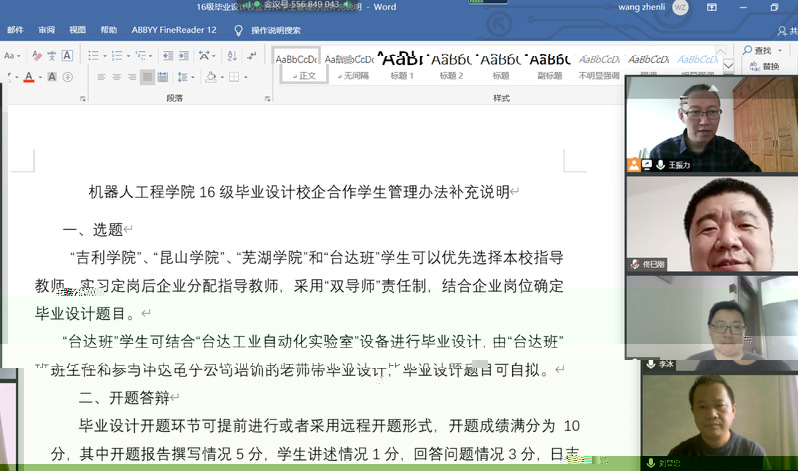
Task: Click the Borders grid icon
Action: (x=234, y=77)
